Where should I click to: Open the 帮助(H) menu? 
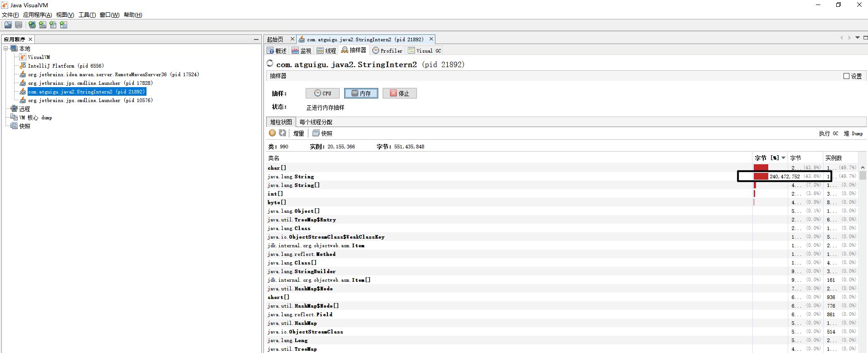[x=133, y=15]
